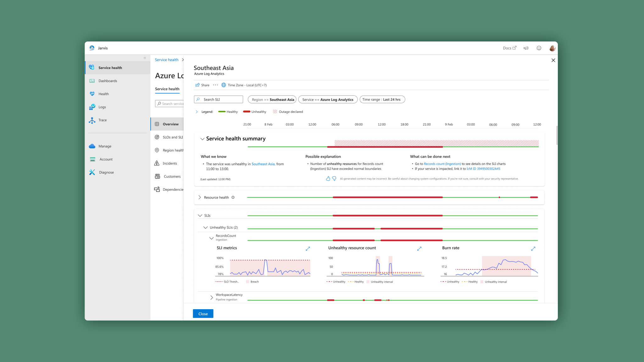Click the thumbs down feedback icon
The image size is (644, 362).
tap(334, 178)
